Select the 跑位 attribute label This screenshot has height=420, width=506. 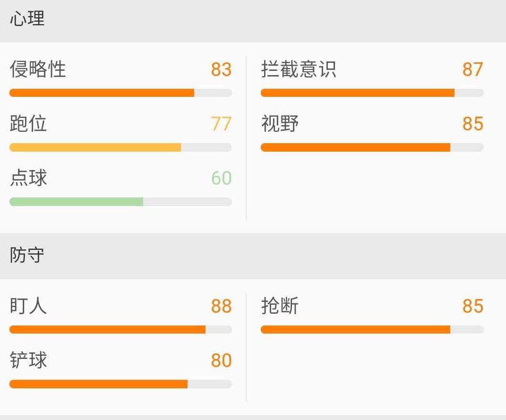point(28,124)
